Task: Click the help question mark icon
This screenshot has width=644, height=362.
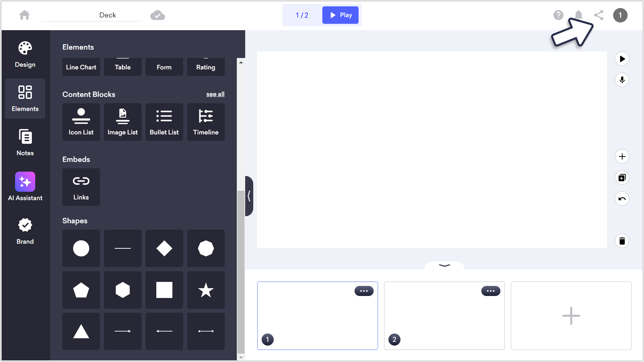Action: tap(558, 15)
